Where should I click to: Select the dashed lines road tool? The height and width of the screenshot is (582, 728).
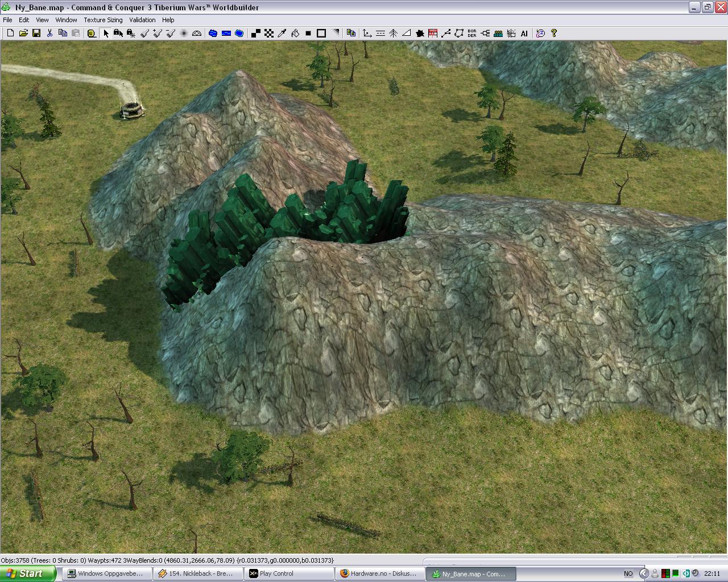(380, 33)
